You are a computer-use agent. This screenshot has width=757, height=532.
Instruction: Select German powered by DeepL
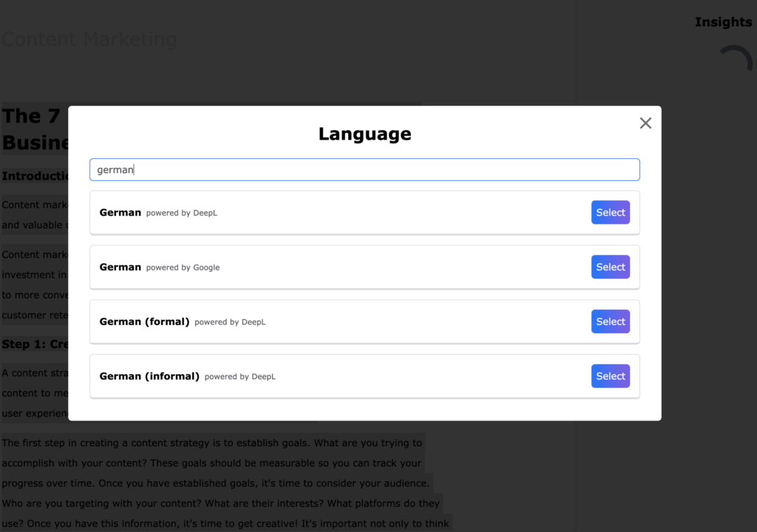click(610, 212)
